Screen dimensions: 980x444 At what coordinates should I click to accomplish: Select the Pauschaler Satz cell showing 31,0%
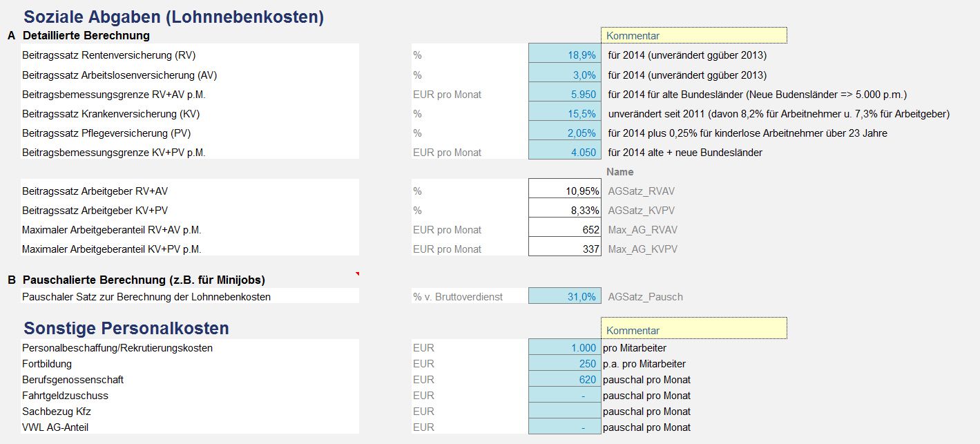click(564, 297)
